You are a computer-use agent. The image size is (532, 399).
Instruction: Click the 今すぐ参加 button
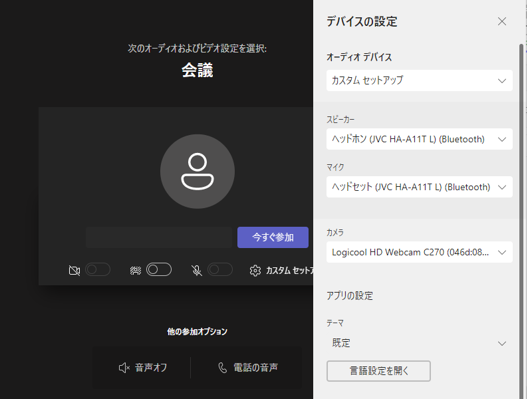pyautogui.click(x=273, y=237)
